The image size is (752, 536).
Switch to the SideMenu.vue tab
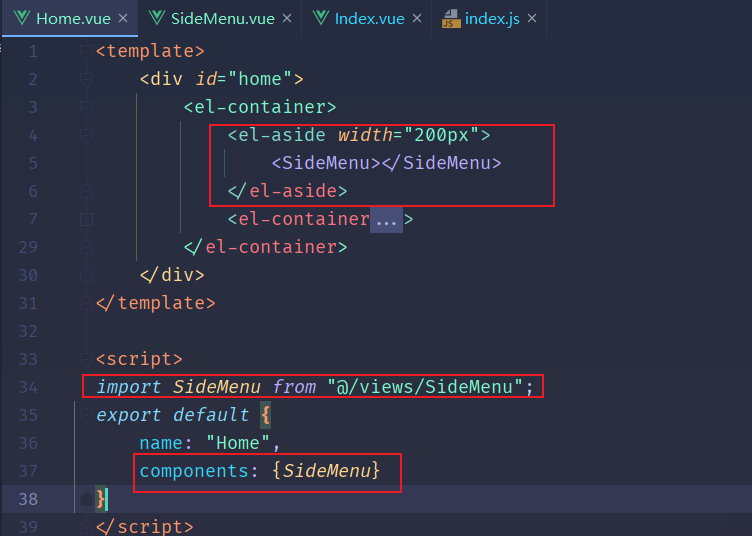[x=222, y=18]
